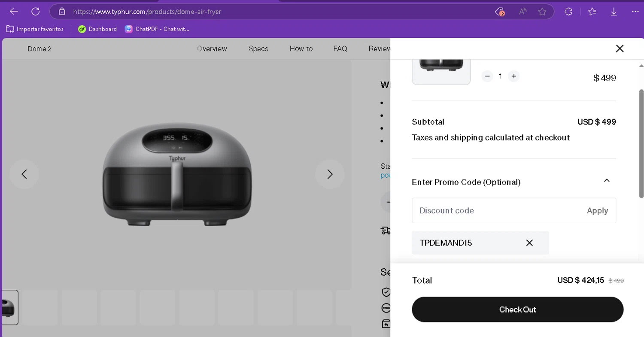View site info via the address bar lock icon

[x=62, y=12]
